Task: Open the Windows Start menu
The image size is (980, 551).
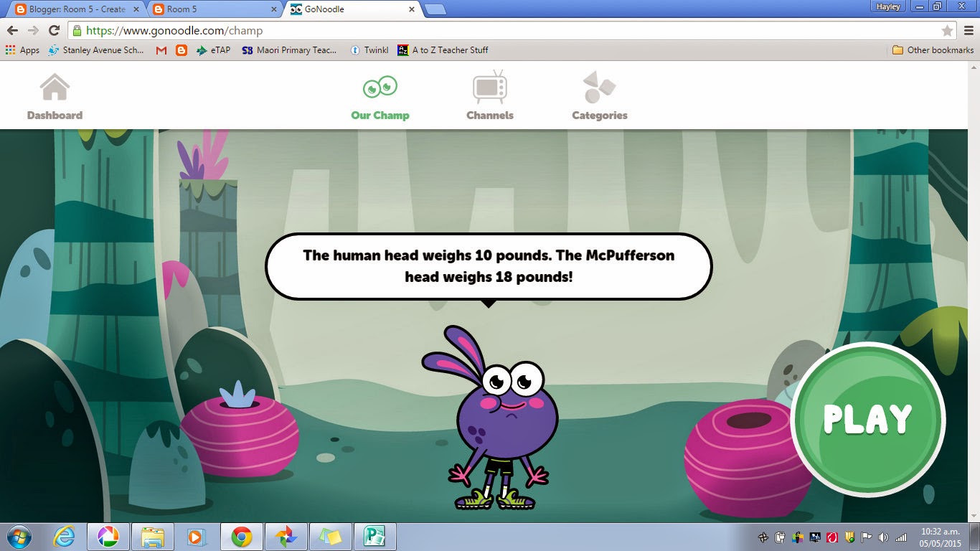Action: coord(17,537)
